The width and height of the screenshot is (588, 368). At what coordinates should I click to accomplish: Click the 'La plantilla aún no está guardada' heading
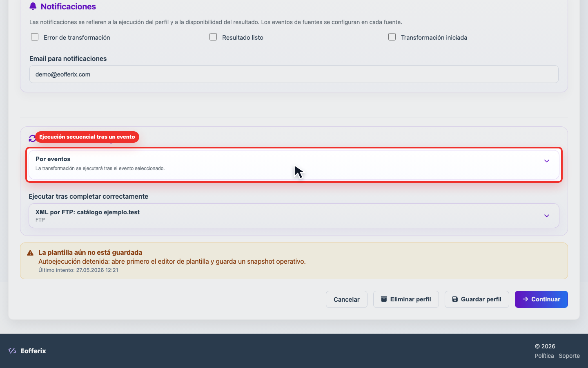click(90, 252)
